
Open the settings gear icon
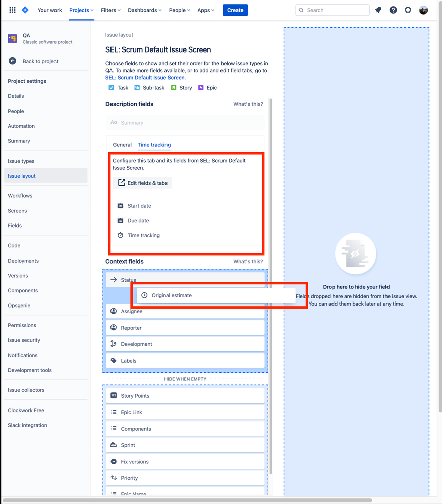click(408, 10)
